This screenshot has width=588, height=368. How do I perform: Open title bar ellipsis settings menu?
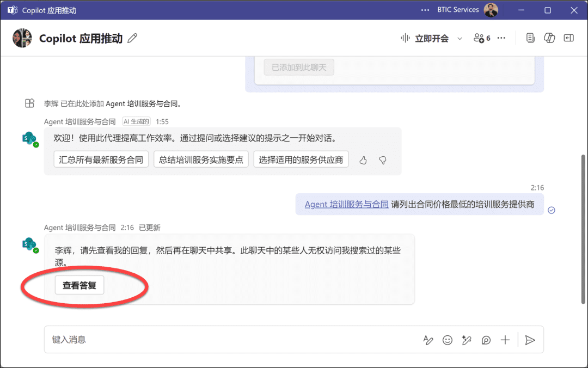click(x=425, y=10)
